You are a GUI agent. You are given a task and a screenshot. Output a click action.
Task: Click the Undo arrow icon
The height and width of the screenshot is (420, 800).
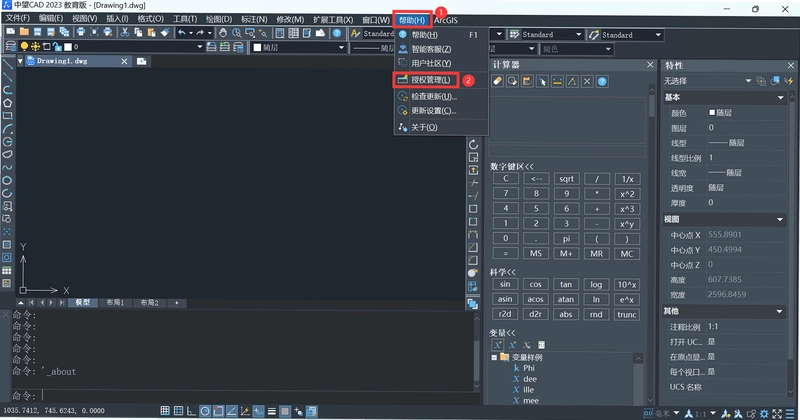182,33
